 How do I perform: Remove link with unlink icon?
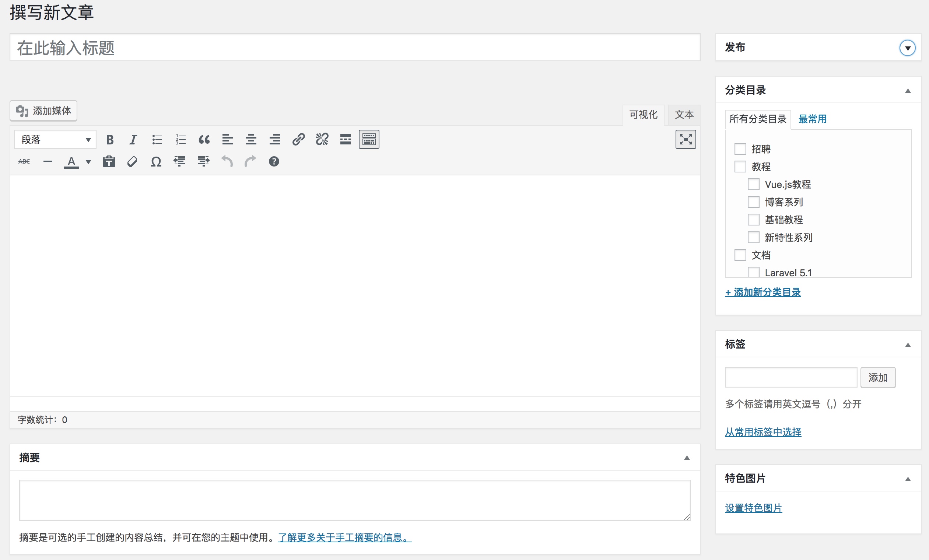(322, 140)
